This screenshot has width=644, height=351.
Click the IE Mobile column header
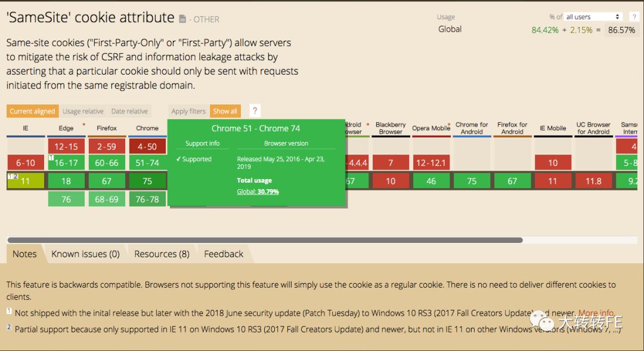click(x=553, y=128)
